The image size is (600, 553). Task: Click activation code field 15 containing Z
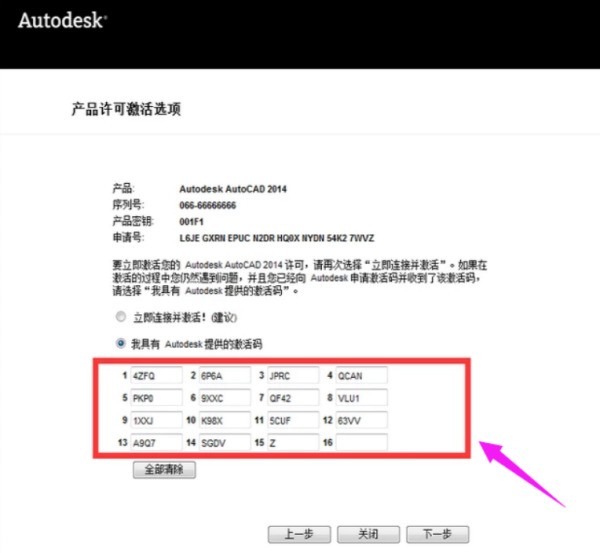293,443
